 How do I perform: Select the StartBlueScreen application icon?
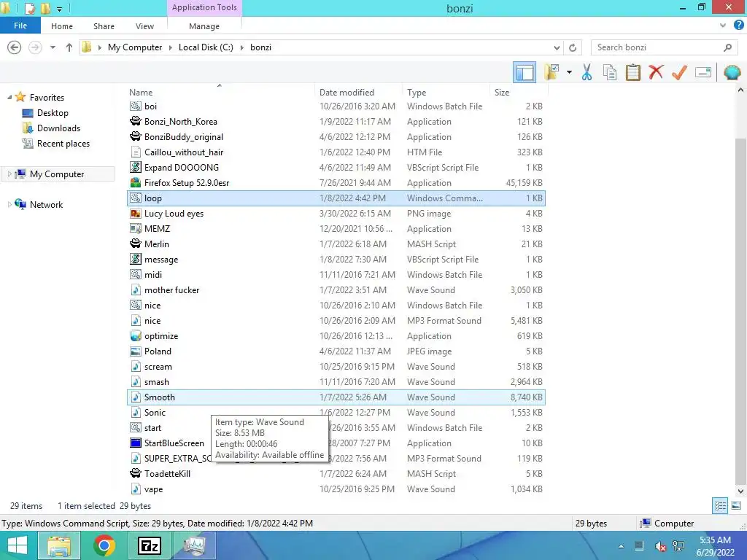[x=136, y=443]
